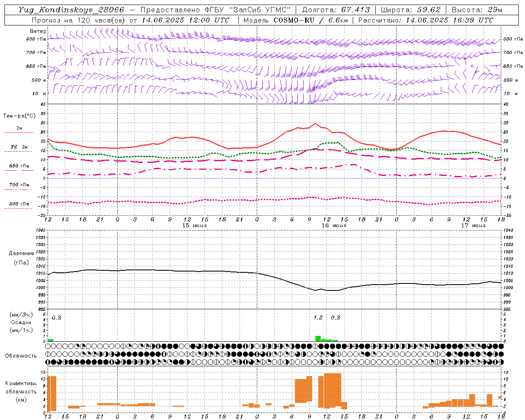Image resolution: width=525 pixels, height=420 pixels.
Task: Select the Высота: 29м value
Action: point(477,10)
